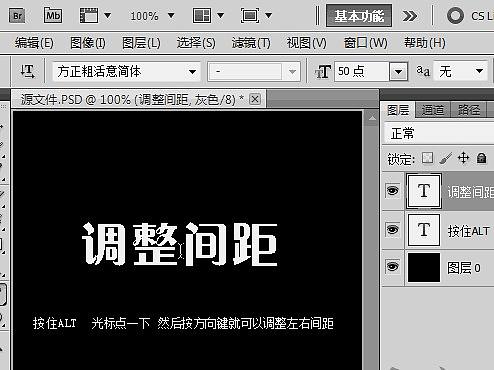Open the 窗口(W) menu
The width and height of the screenshot is (494, 370).
tap(365, 43)
